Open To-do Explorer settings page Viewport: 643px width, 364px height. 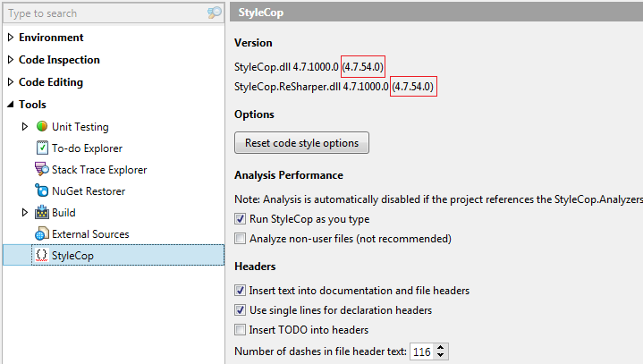tap(88, 148)
